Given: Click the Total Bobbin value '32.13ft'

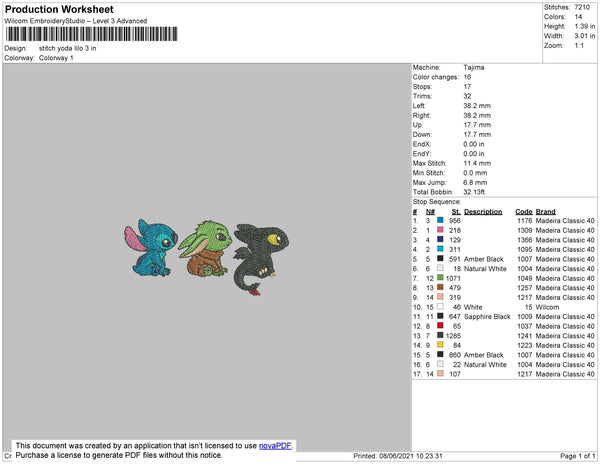Looking at the screenshot, I should pyautogui.click(x=474, y=192).
